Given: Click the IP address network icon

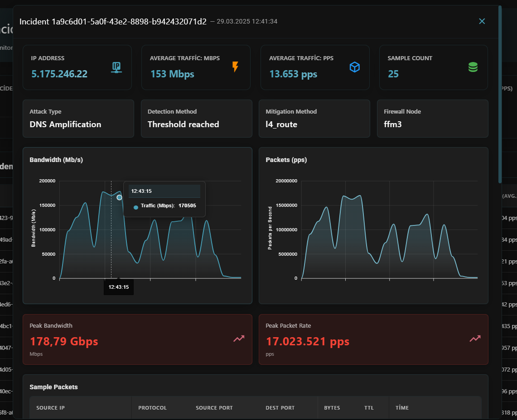Looking at the screenshot, I should click(x=116, y=67).
